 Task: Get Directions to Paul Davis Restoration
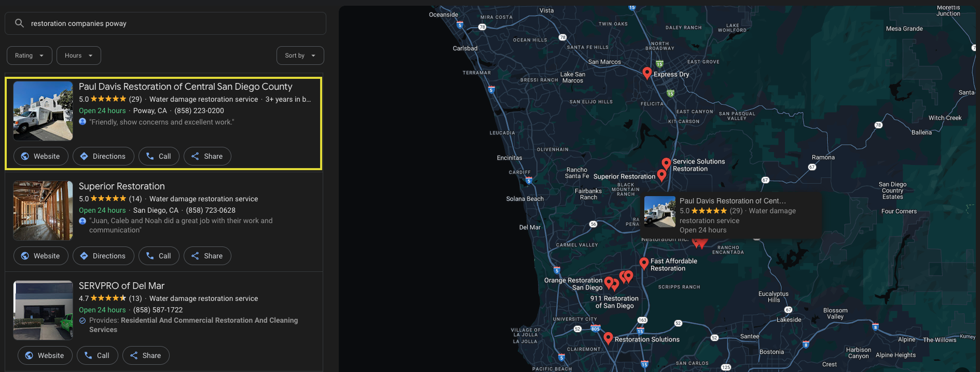pyautogui.click(x=103, y=156)
